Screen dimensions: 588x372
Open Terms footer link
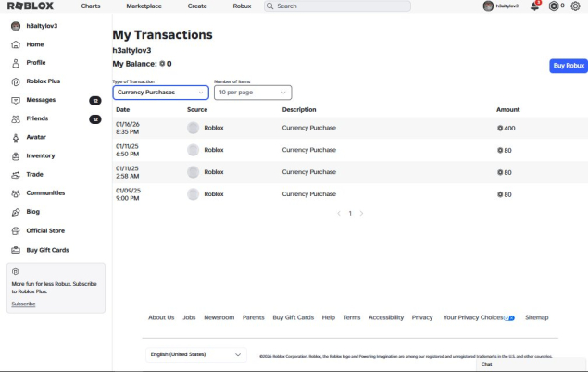[x=352, y=317]
